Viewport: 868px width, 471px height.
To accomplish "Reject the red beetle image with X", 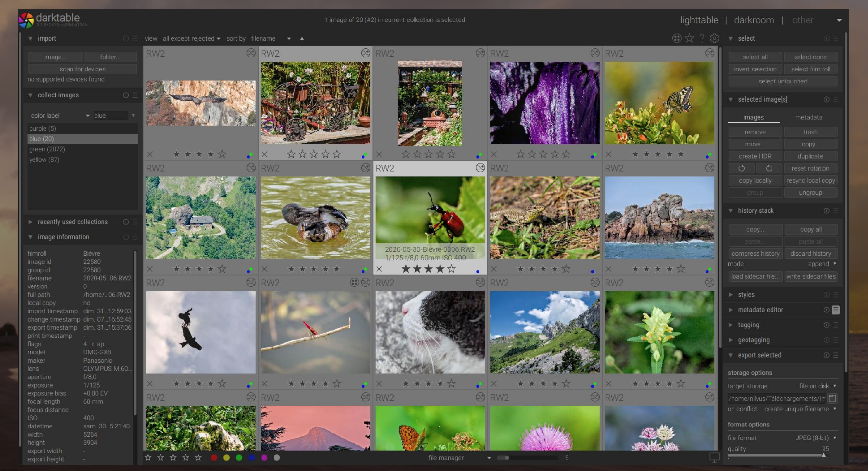I will pos(379,269).
